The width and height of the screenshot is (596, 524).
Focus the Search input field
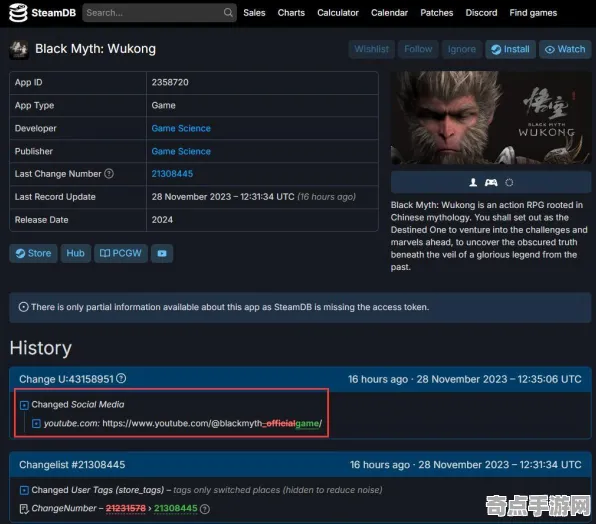(154, 13)
